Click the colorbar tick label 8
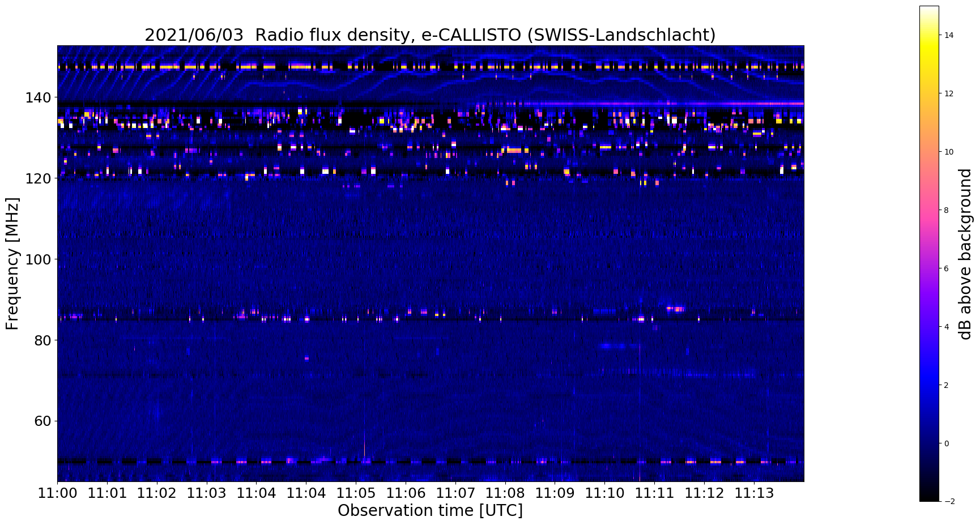This screenshot has width=980, height=525. click(x=947, y=210)
